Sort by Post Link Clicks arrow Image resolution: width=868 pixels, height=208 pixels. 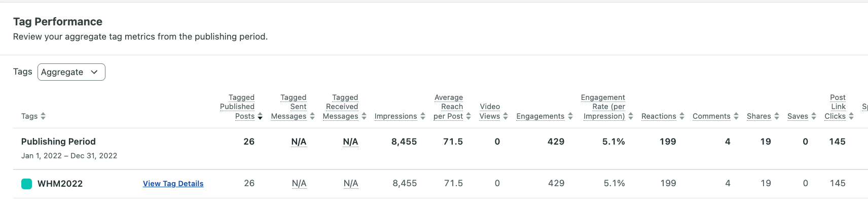[x=851, y=116]
